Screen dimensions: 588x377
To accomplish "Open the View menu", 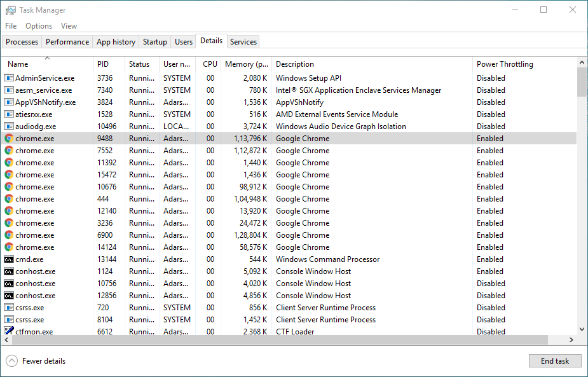I will tap(69, 26).
